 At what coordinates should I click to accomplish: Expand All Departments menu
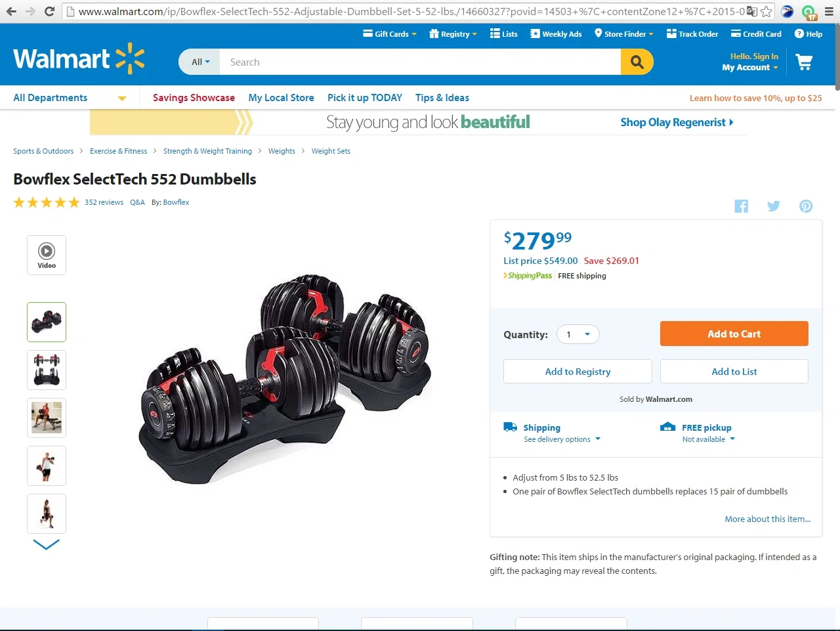70,98
